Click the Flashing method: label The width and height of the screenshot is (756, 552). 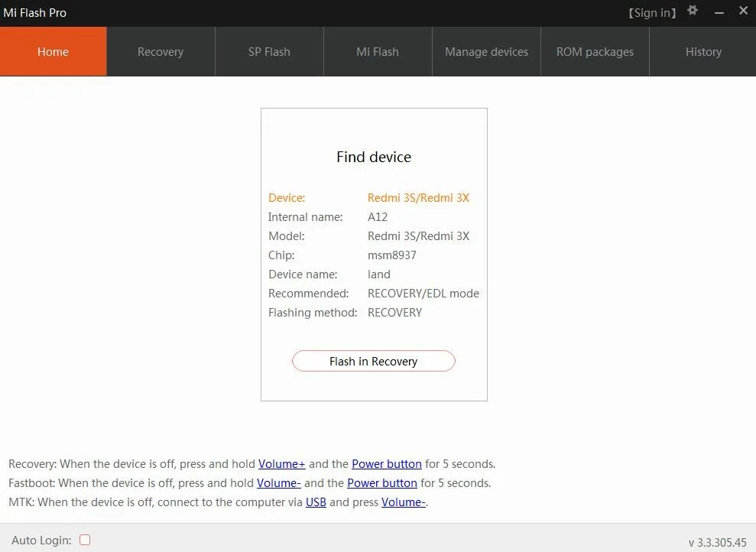[313, 313]
